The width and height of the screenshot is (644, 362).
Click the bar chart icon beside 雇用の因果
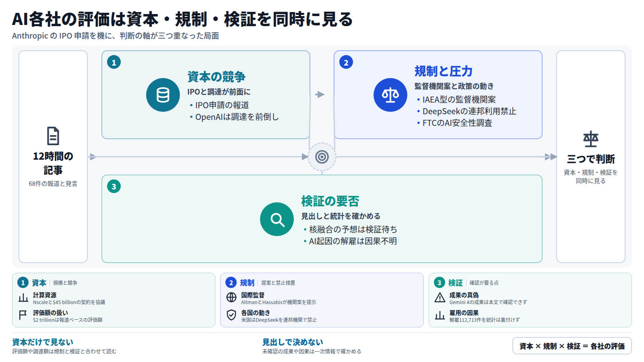(440, 315)
